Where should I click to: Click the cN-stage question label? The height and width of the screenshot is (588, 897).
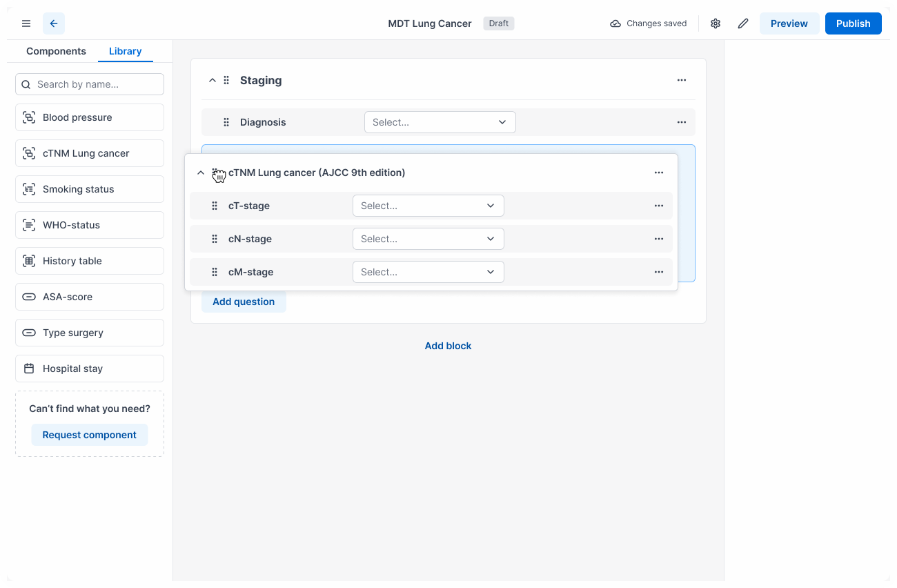coord(250,239)
